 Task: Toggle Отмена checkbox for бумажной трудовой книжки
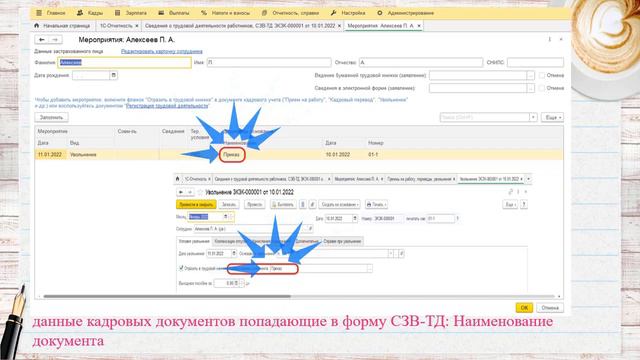[542, 75]
